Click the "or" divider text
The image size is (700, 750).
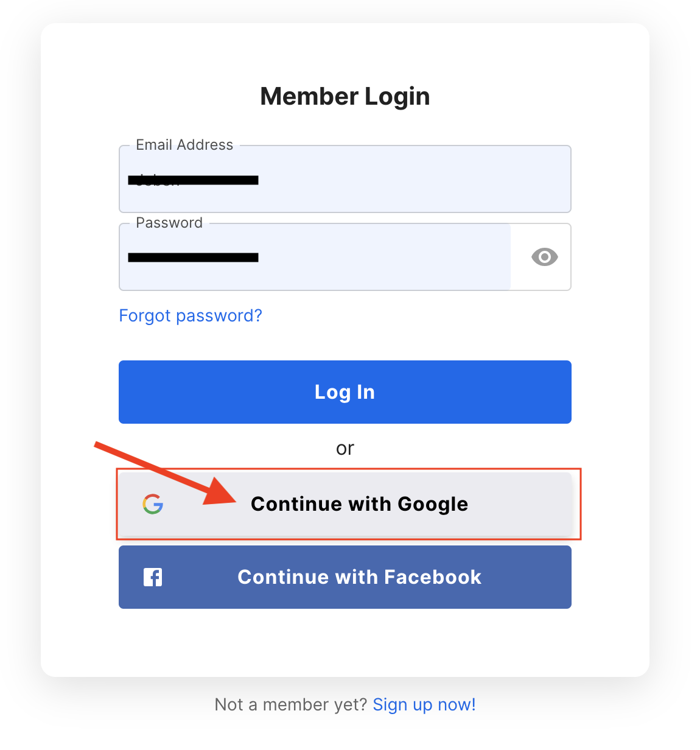(345, 449)
